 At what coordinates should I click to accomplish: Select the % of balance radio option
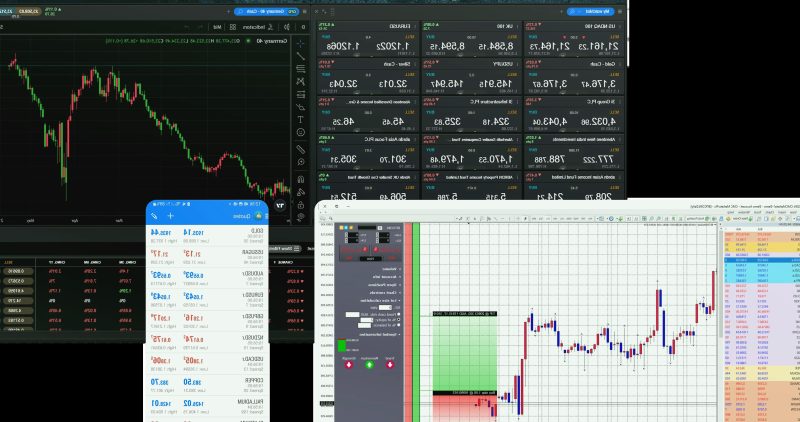point(398,326)
